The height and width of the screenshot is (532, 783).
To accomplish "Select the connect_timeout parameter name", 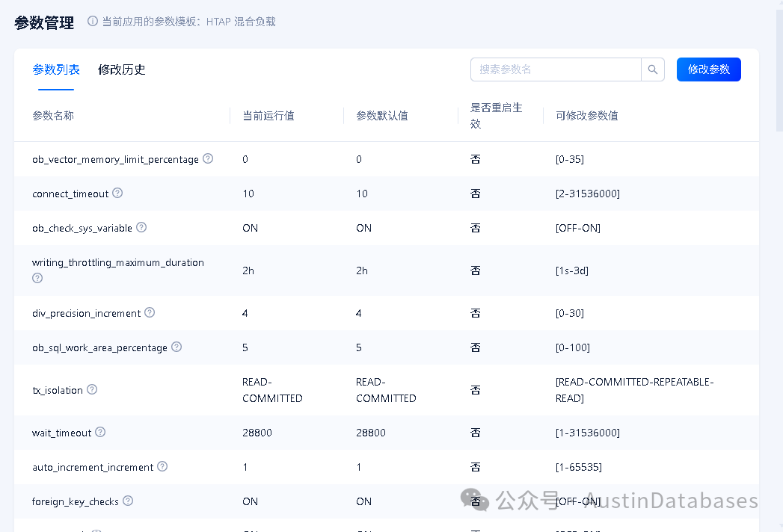I will click(72, 193).
